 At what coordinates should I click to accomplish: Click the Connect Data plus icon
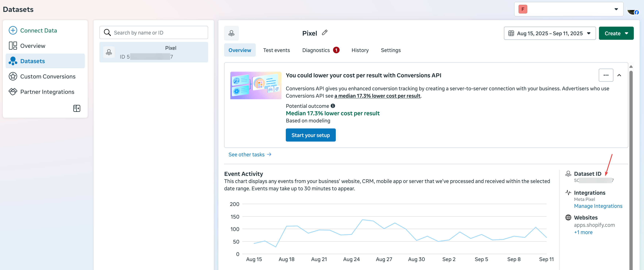[x=13, y=30]
